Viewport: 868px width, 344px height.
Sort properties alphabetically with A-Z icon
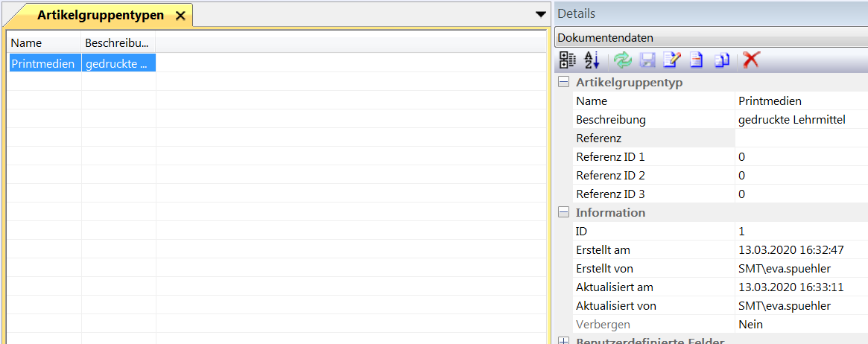(x=592, y=61)
